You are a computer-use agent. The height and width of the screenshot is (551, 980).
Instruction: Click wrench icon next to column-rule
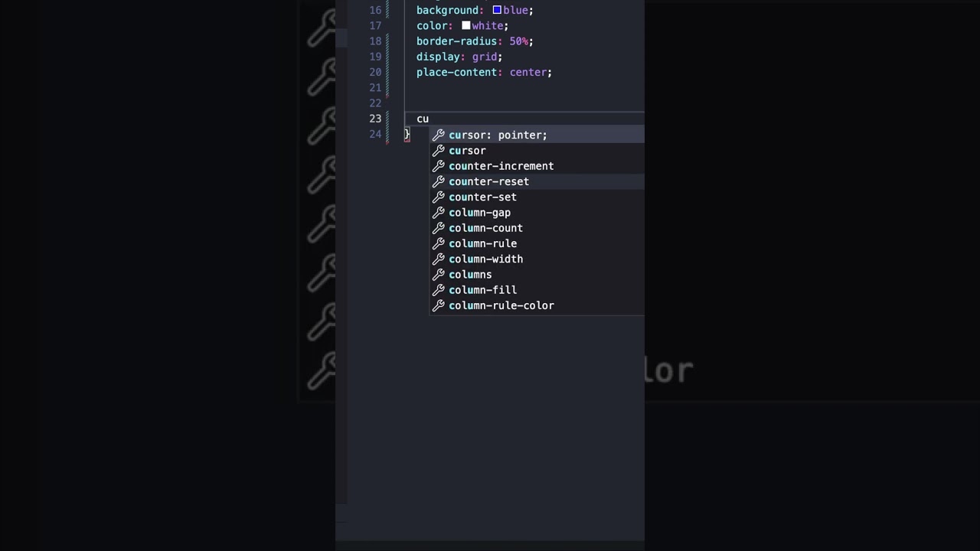tap(439, 243)
